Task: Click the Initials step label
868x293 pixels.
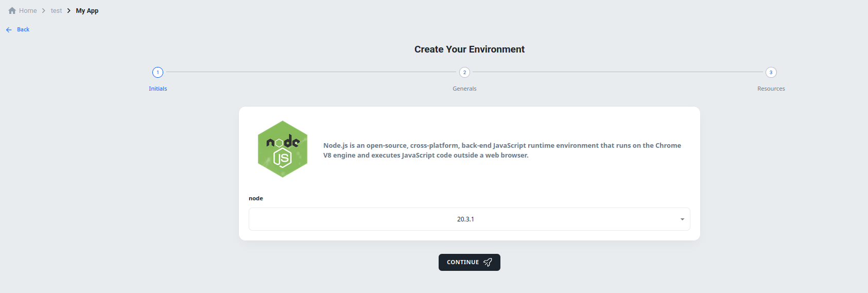Action: (158, 89)
